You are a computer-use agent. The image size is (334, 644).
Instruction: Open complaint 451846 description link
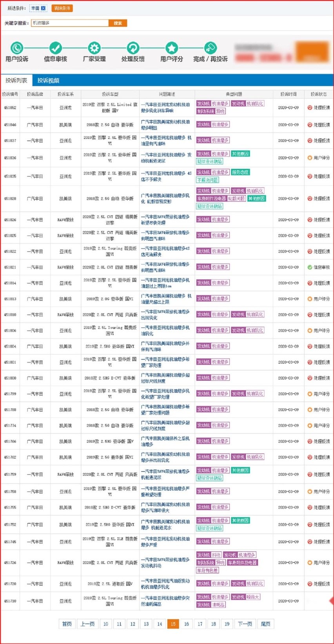(x=165, y=125)
